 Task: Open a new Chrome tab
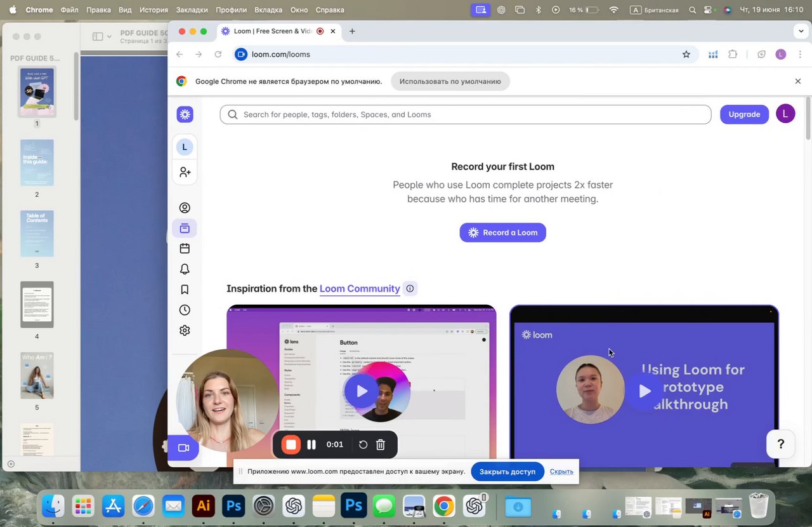(352, 31)
